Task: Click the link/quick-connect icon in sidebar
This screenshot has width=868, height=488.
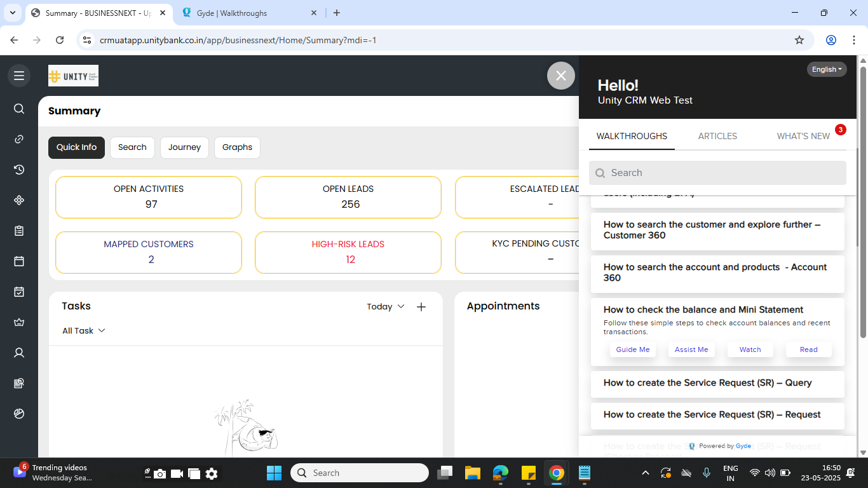Action: click(x=19, y=139)
